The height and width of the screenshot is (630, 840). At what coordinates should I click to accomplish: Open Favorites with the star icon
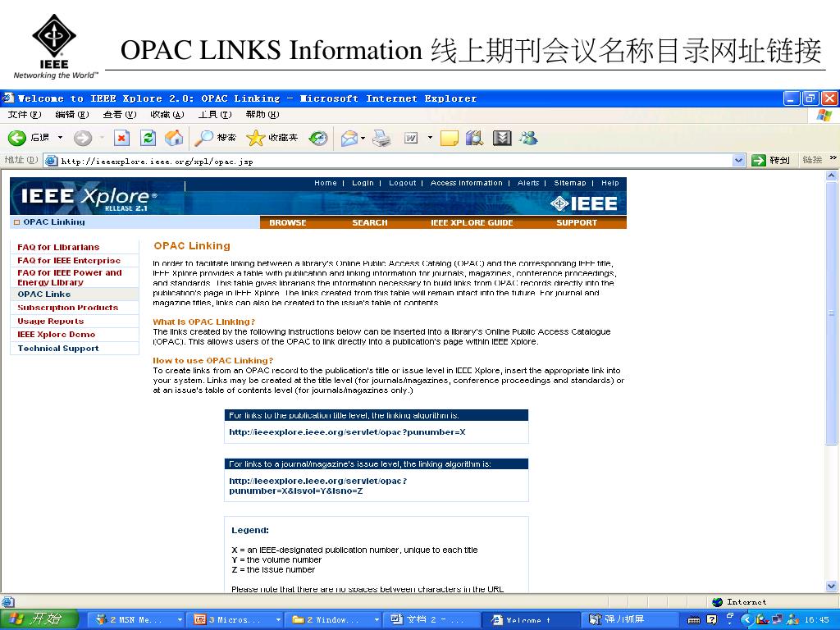[272, 138]
